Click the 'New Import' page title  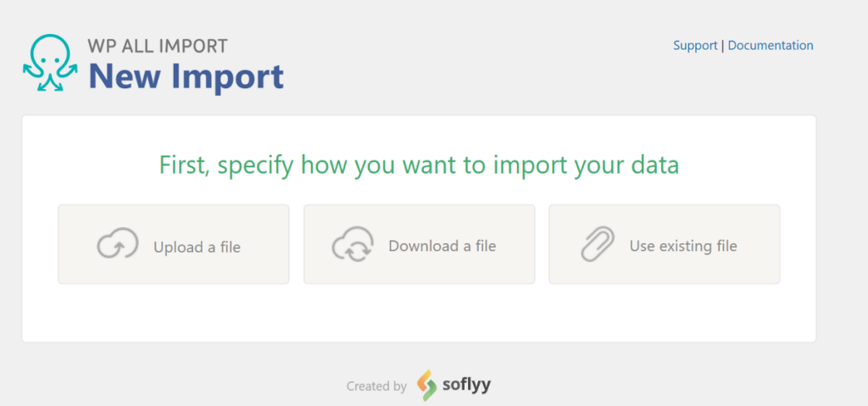point(186,76)
